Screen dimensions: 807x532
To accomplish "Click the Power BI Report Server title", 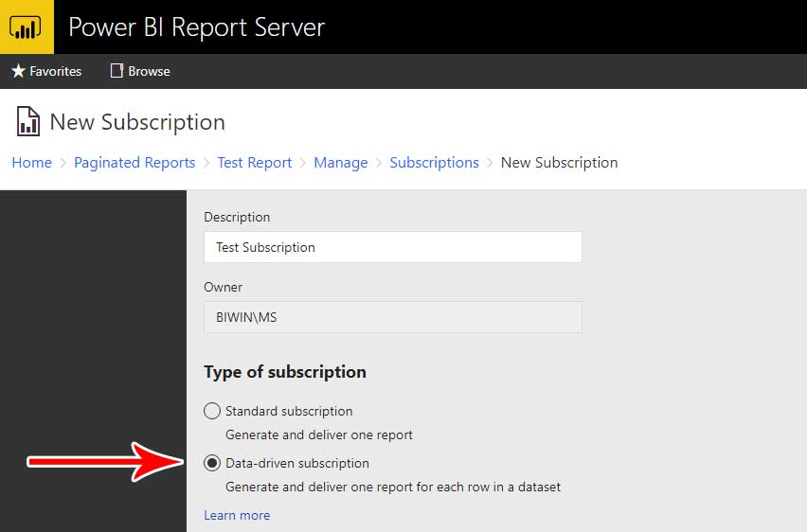I will point(196,27).
